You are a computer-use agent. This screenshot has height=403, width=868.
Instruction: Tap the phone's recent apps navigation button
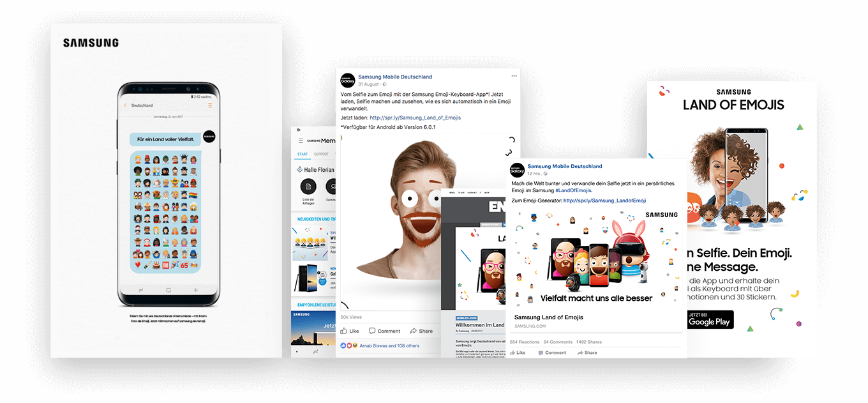pos(142,290)
